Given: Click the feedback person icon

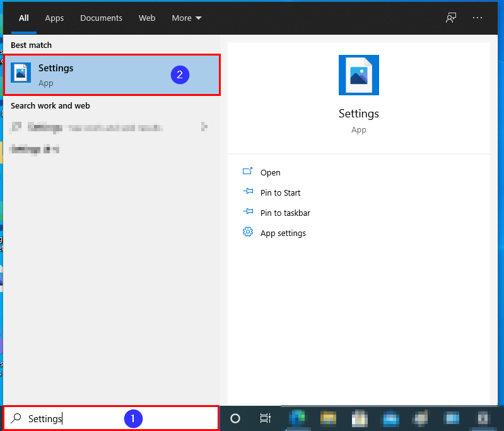Looking at the screenshot, I should [451, 18].
